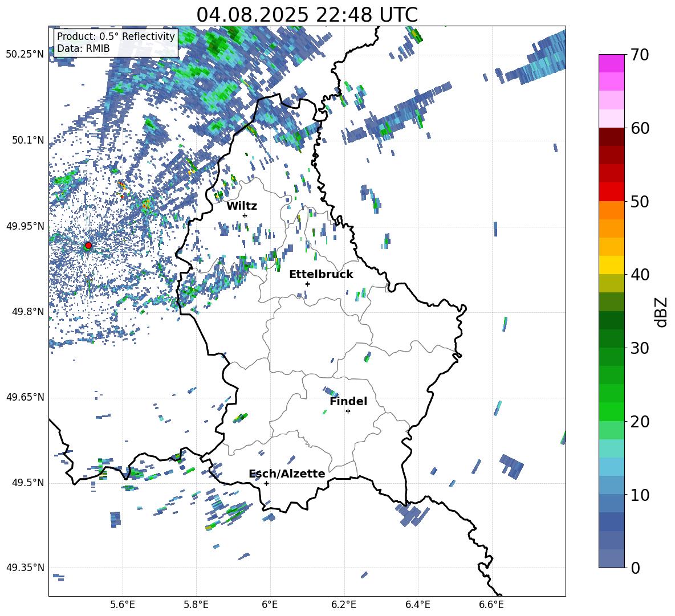Click the 70 value on colorbar
Image resolution: width=675 pixels, height=616 pixels.
(x=640, y=55)
